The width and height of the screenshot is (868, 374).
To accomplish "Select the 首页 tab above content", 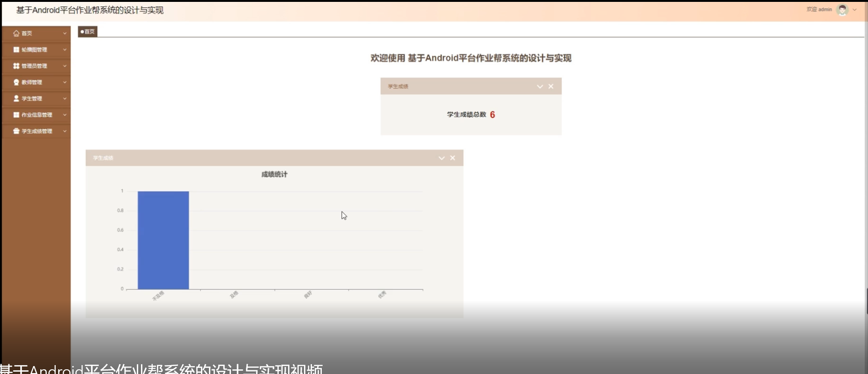I will point(88,32).
